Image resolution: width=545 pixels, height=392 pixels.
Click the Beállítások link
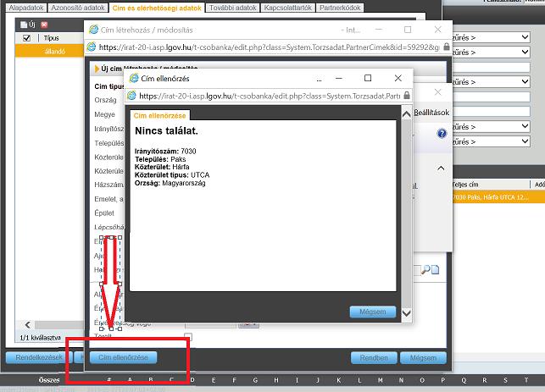(x=431, y=113)
